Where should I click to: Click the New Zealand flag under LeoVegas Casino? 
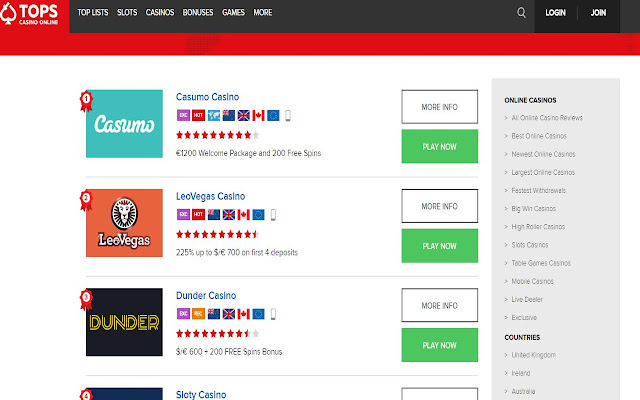213,215
